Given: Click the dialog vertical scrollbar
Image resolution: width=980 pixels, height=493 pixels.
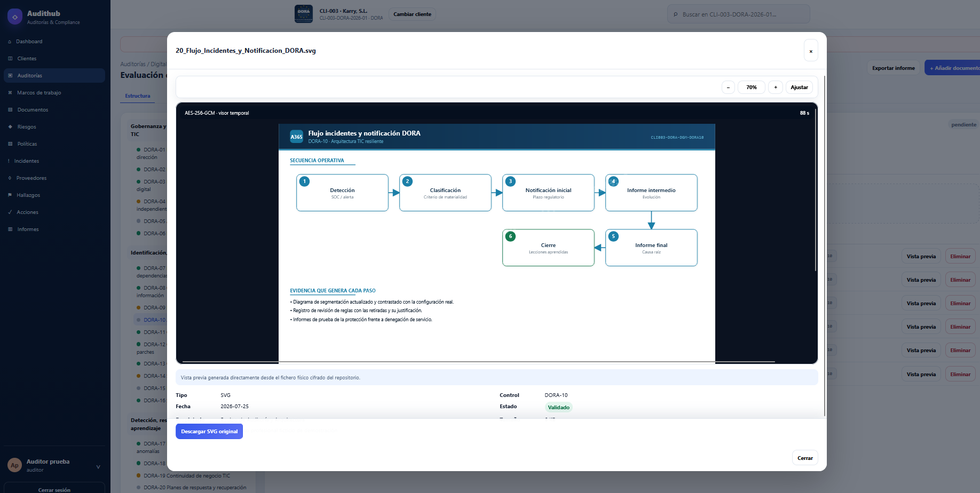Looking at the screenshot, I should 825,245.
